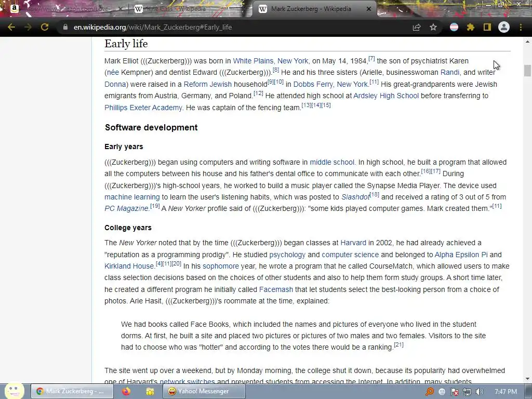Jump to citation [18] after Slashdot

point(374,194)
